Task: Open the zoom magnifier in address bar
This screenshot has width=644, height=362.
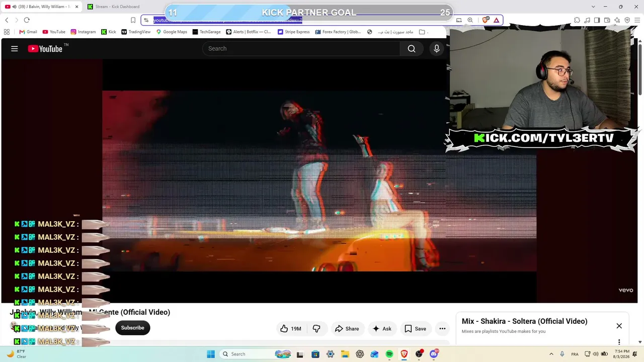Action: [x=470, y=20]
